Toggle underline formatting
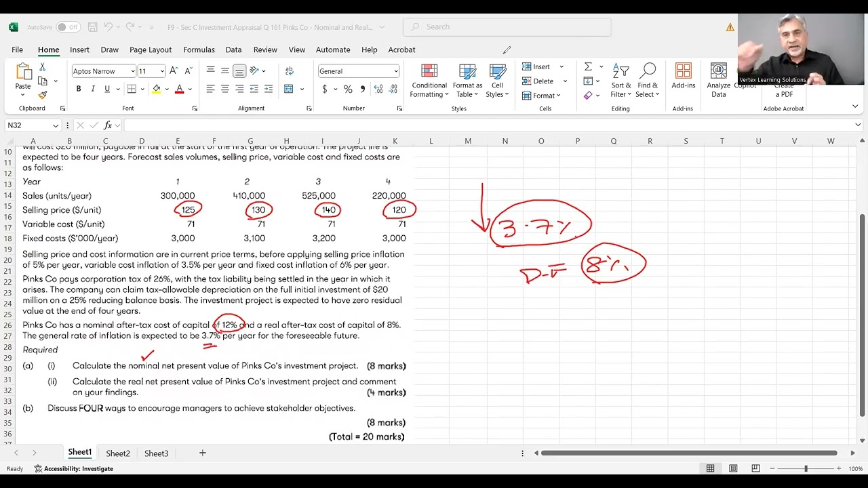 [x=107, y=89]
